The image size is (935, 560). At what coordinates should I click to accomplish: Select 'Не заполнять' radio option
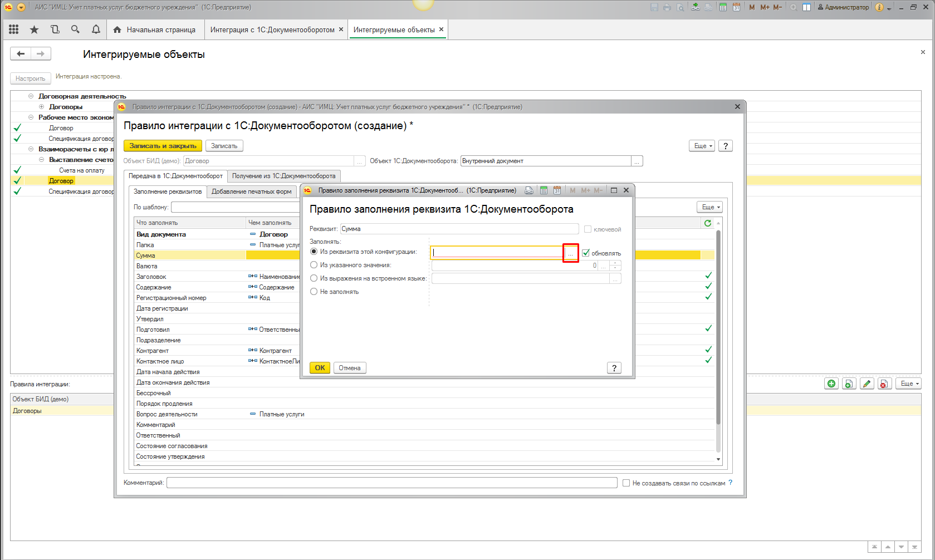coord(314,292)
